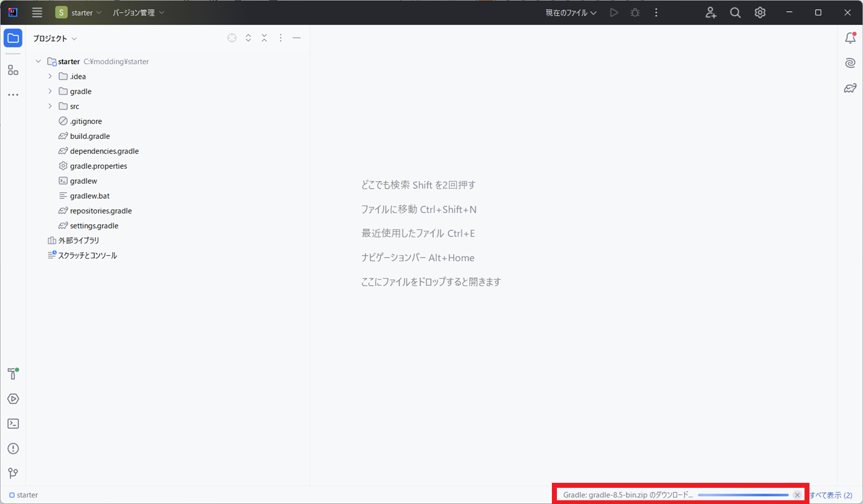
Task: Expand the gradle folder
Action: click(x=50, y=91)
